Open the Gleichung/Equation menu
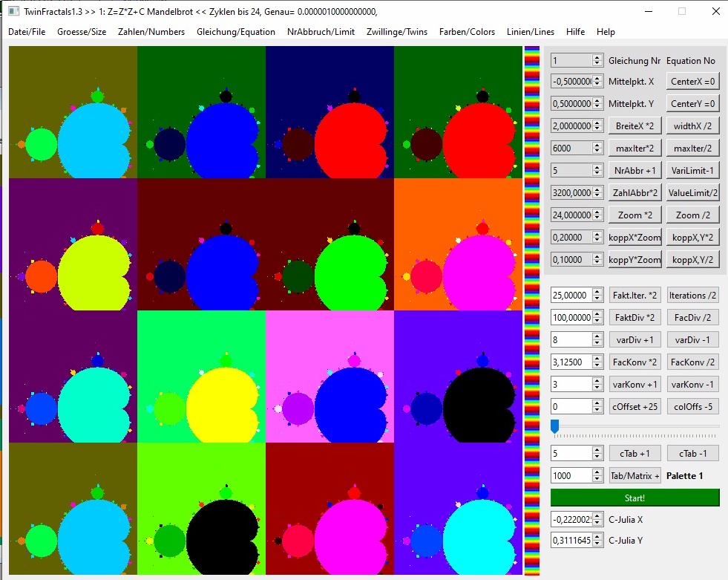 [236, 32]
